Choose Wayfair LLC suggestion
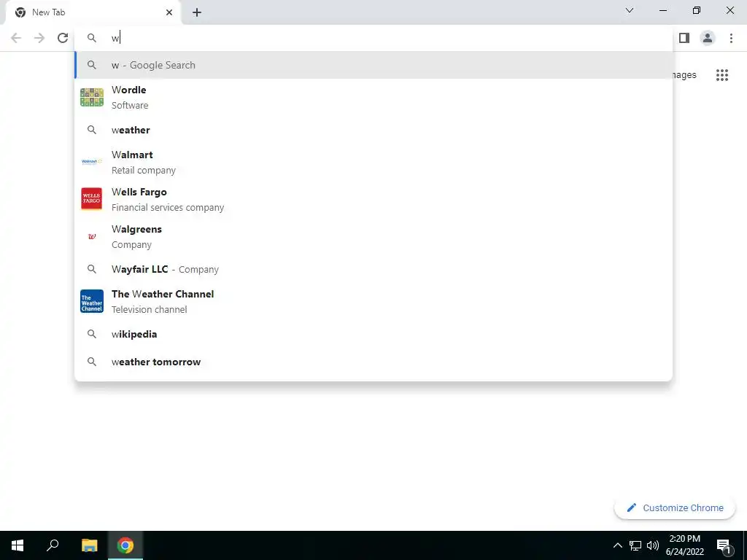Image resolution: width=747 pixels, height=560 pixels. point(373,269)
